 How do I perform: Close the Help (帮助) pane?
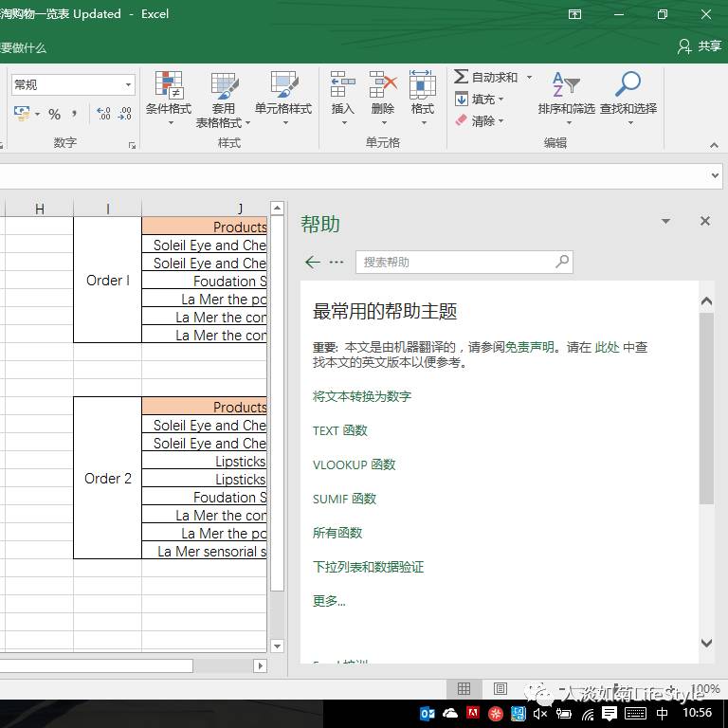click(x=705, y=221)
